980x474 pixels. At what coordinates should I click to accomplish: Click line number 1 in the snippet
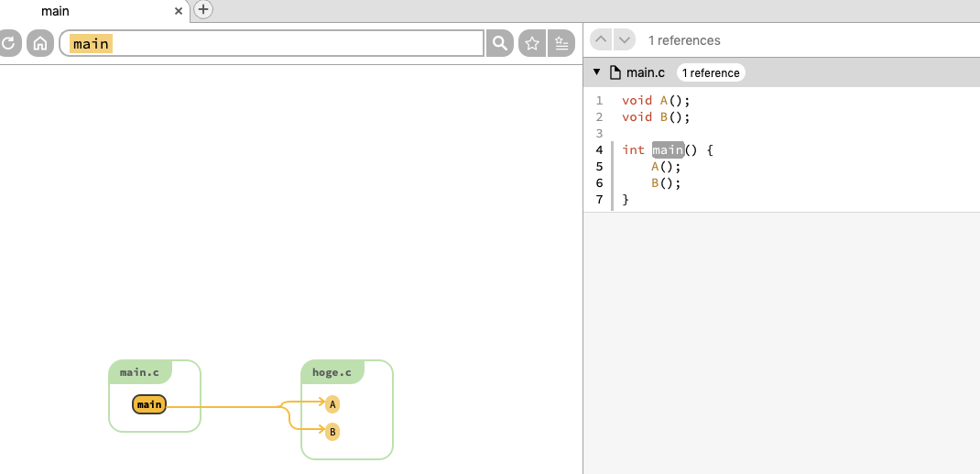click(x=599, y=101)
